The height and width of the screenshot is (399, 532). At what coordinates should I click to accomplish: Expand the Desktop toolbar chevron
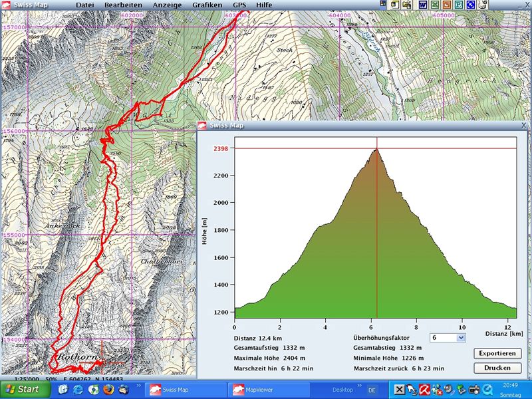pyautogui.click(x=360, y=385)
